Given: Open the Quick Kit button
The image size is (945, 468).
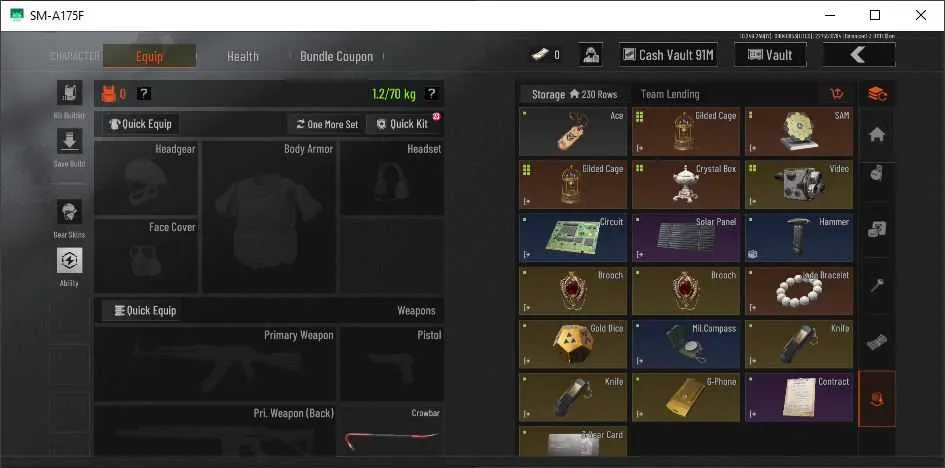Looking at the screenshot, I should coord(403,124).
